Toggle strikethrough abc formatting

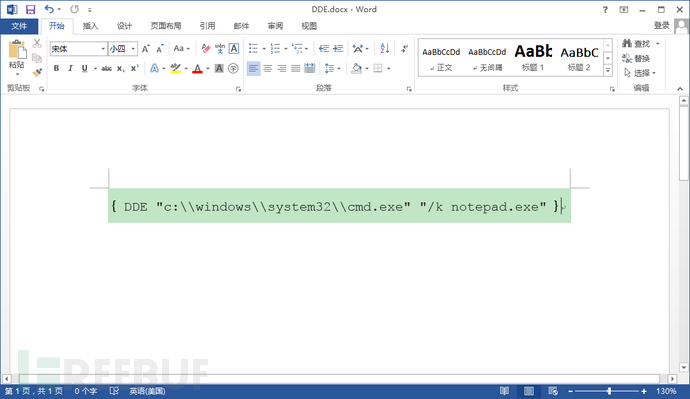[106, 68]
